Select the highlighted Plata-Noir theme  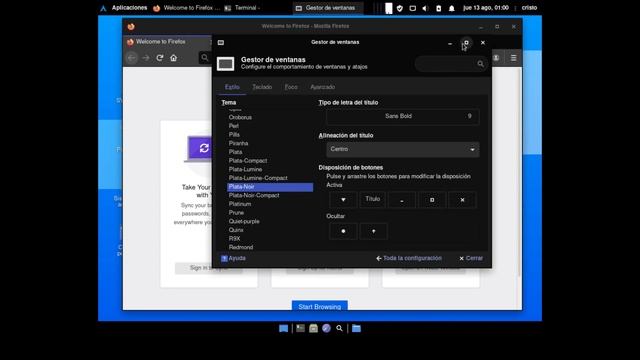point(270,187)
